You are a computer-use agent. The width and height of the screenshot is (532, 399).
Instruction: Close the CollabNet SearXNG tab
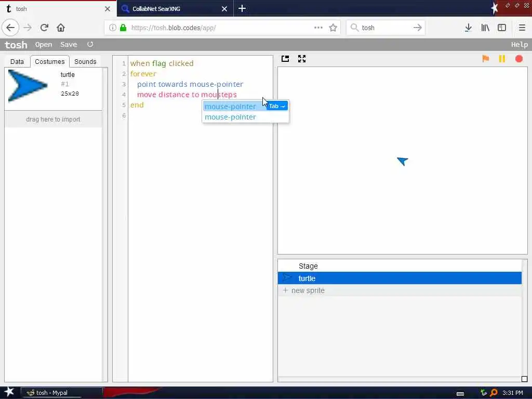(224, 9)
